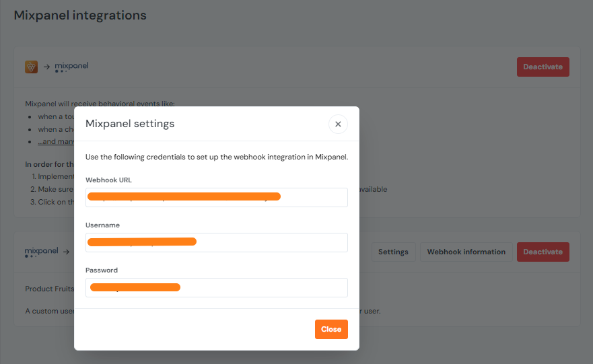Open the '...and many' more events link
Viewport: 593px width, 364px height.
click(56, 141)
